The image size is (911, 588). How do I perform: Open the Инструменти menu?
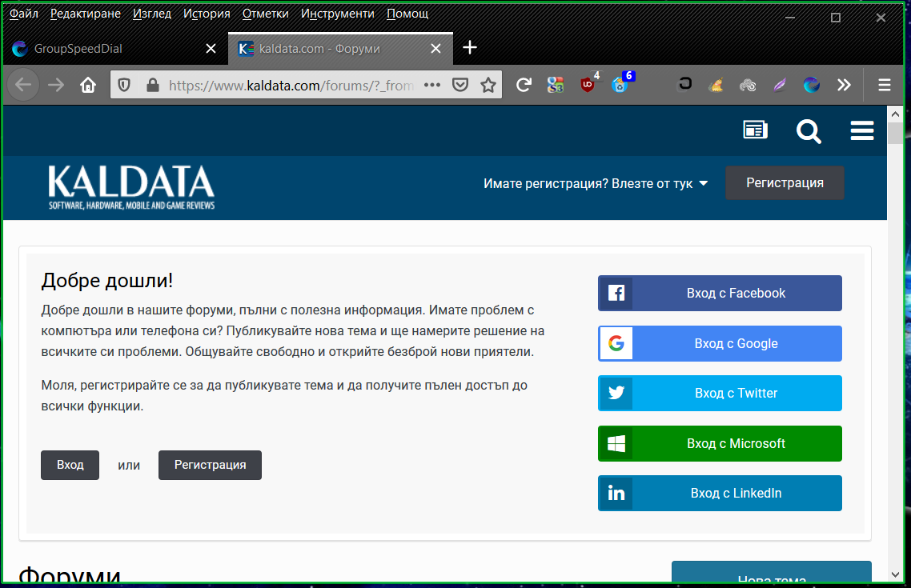click(x=338, y=14)
